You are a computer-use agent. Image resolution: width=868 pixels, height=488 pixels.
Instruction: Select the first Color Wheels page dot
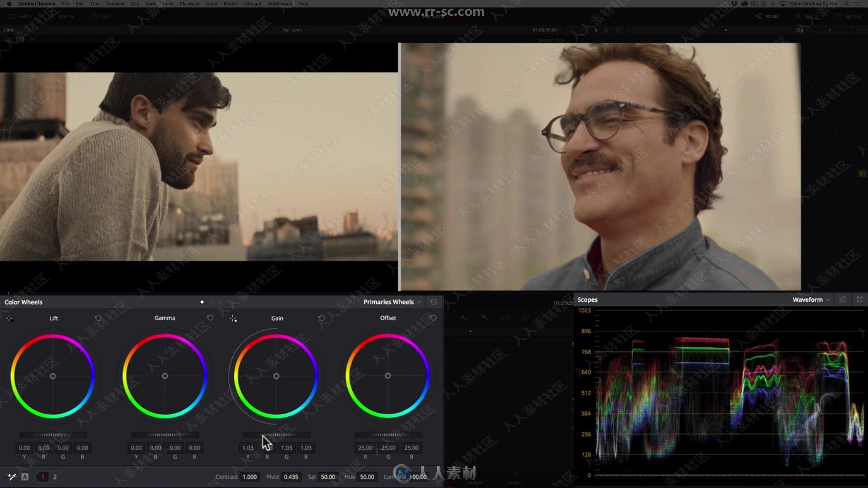tap(202, 302)
